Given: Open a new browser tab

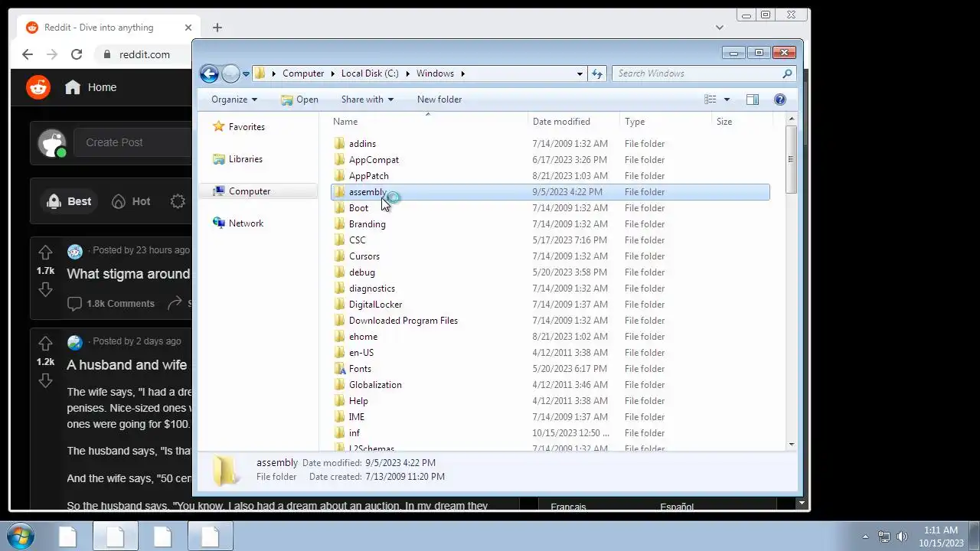Looking at the screenshot, I should coord(217,28).
